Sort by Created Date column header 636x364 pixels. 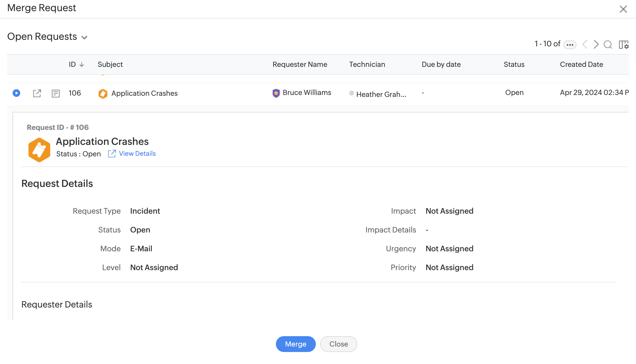click(x=581, y=64)
